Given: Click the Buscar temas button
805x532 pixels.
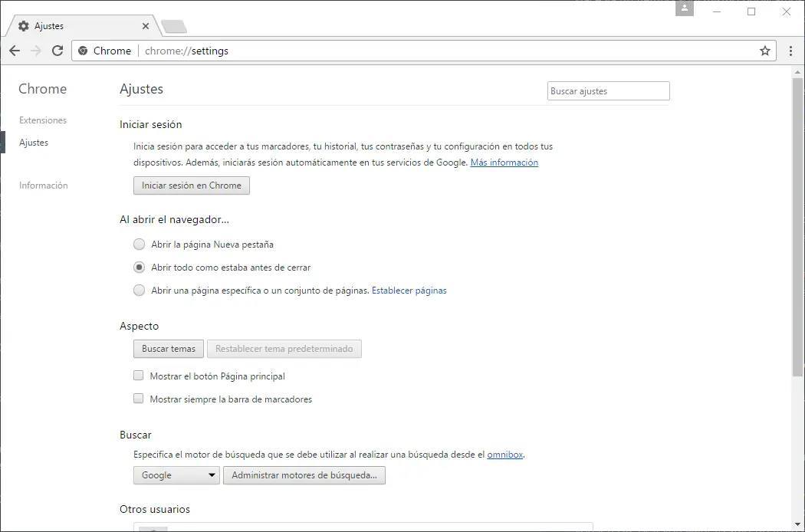Looking at the screenshot, I should (x=169, y=349).
